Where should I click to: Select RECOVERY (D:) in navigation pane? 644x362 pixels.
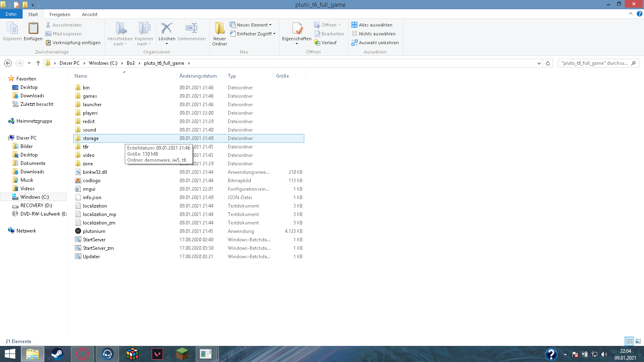36,206
